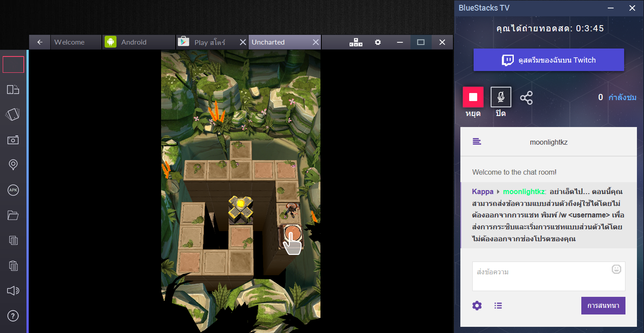Minimize the BlueStacks TV panel
This screenshot has width=644, height=333.
pos(611,8)
